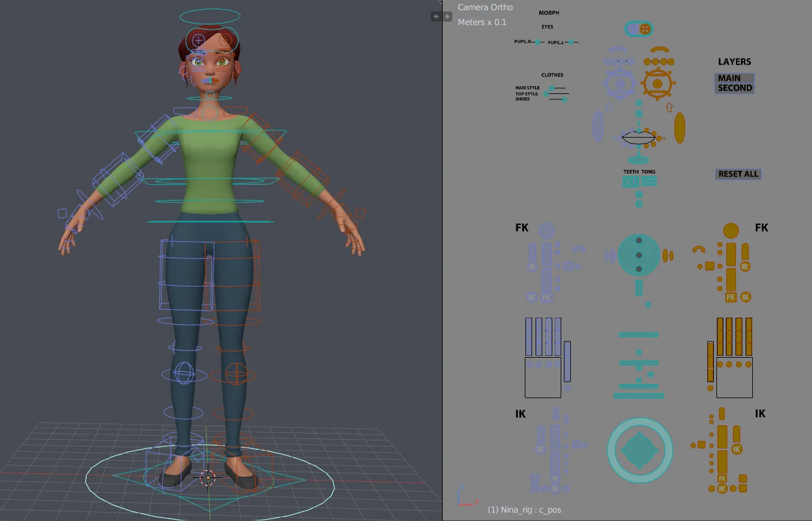Click the eye target pill at top
The width and height of the screenshot is (812, 521).
[x=638, y=29]
